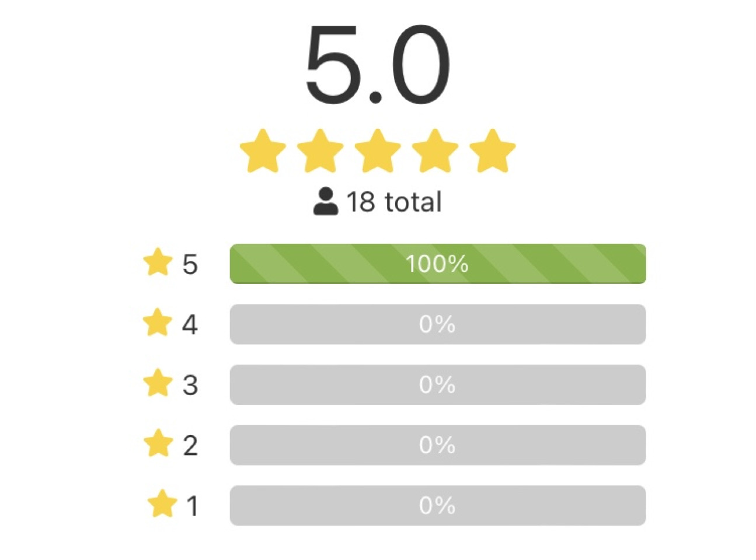Click the fifth star in the rating row
The width and height of the screenshot is (756, 560).
coord(492,151)
